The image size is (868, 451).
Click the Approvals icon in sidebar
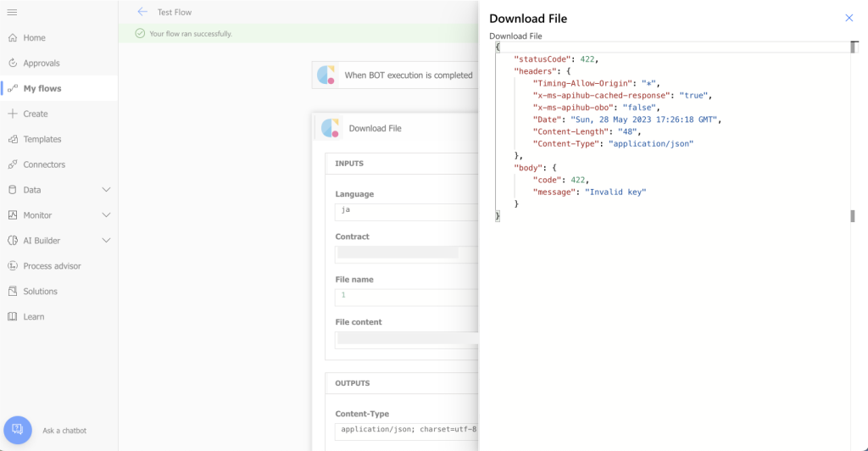(13, 63)
